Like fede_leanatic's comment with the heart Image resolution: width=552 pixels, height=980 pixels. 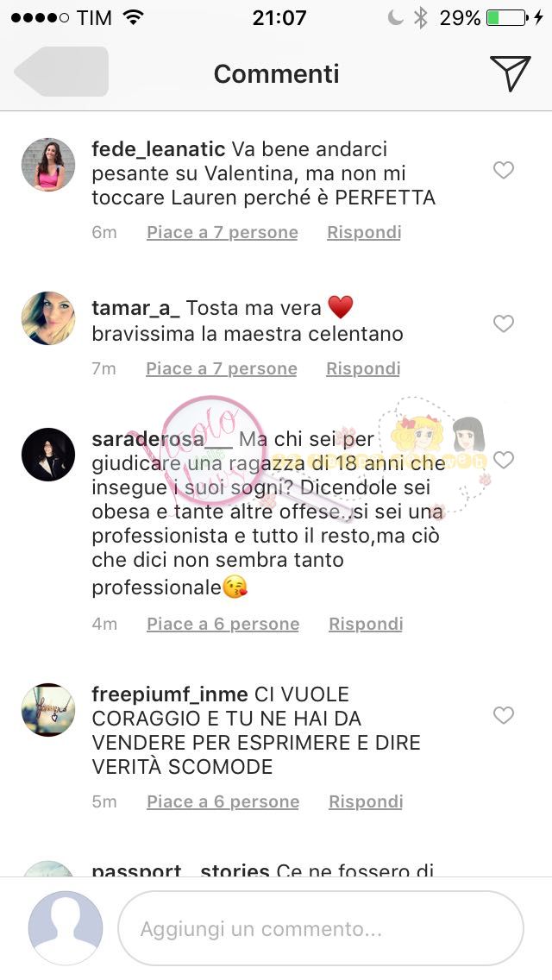click(x=503, y=170)
